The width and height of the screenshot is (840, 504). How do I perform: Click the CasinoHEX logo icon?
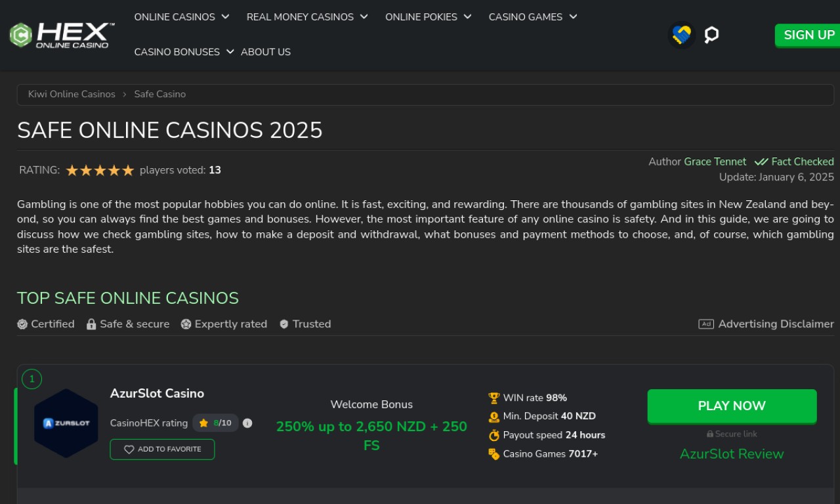[21, 35]
